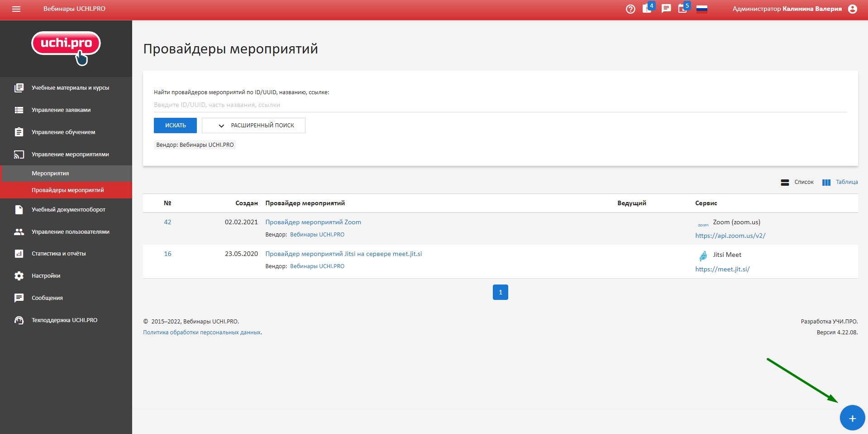
Task: Open the user account avatar icon
Action: [853, 9]
